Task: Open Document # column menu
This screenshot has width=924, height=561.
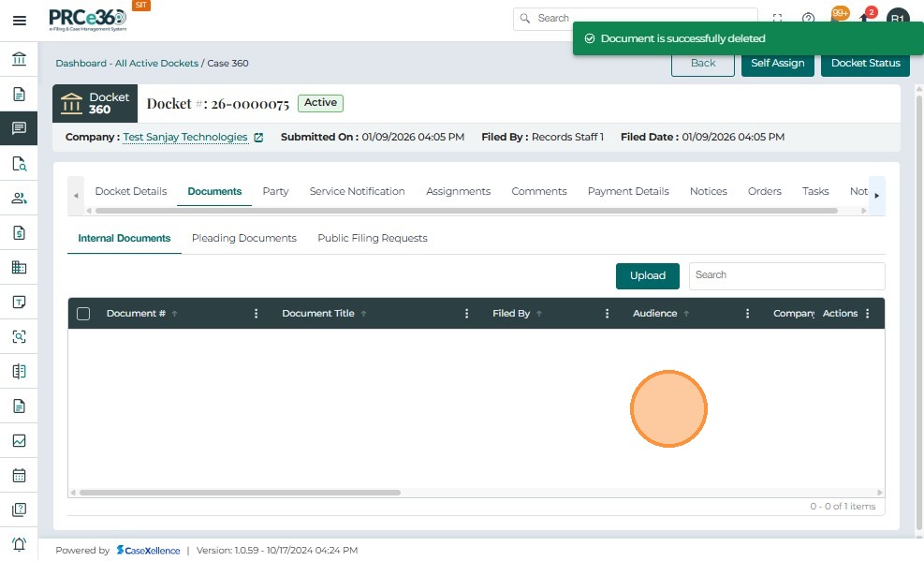Action: point(256,314)
